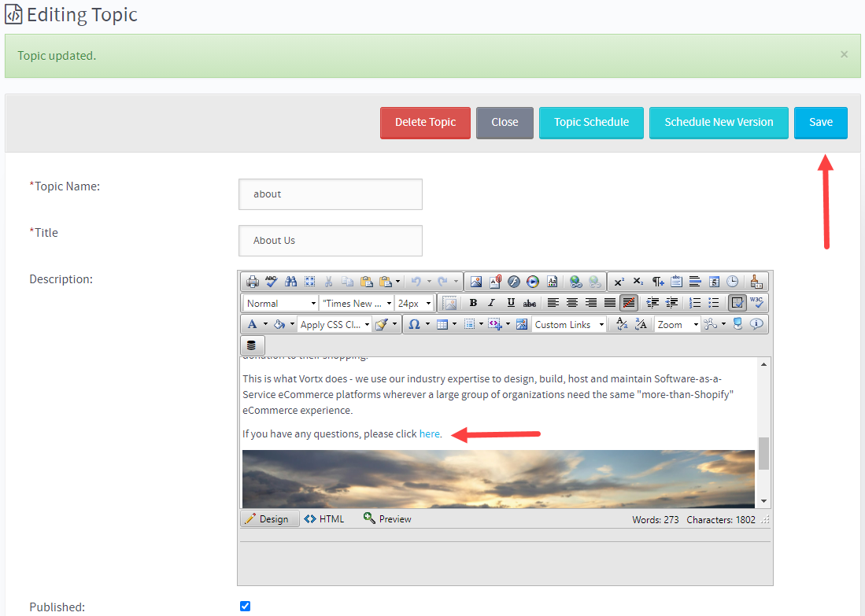This screenshot has height=616, width=865.
Task: Print the topic description content
Action: pyautogui.click(x=253, y=281)
